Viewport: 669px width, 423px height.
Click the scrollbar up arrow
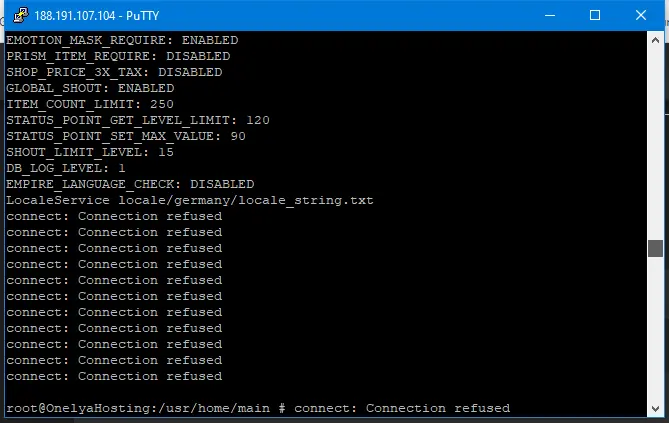(x=655, y=40)
